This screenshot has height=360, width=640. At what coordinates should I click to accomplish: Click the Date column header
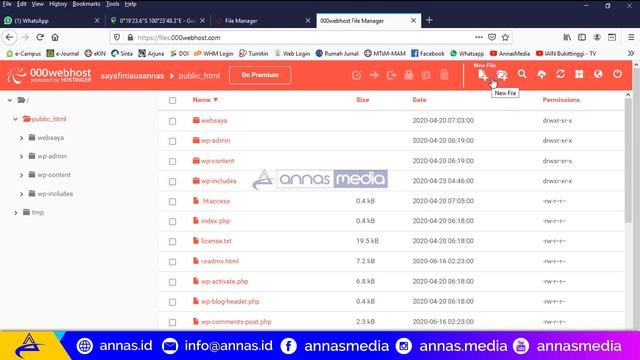(x=419, y=100)
